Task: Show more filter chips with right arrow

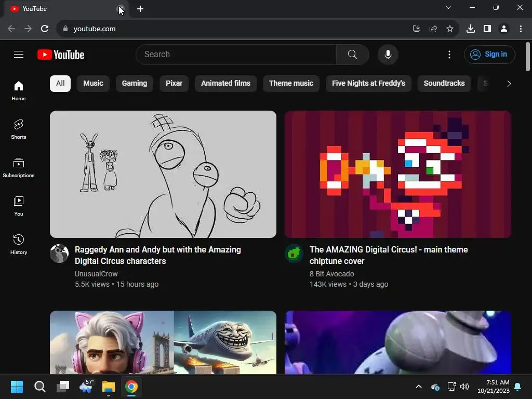Action: click(x=509, y=84)
